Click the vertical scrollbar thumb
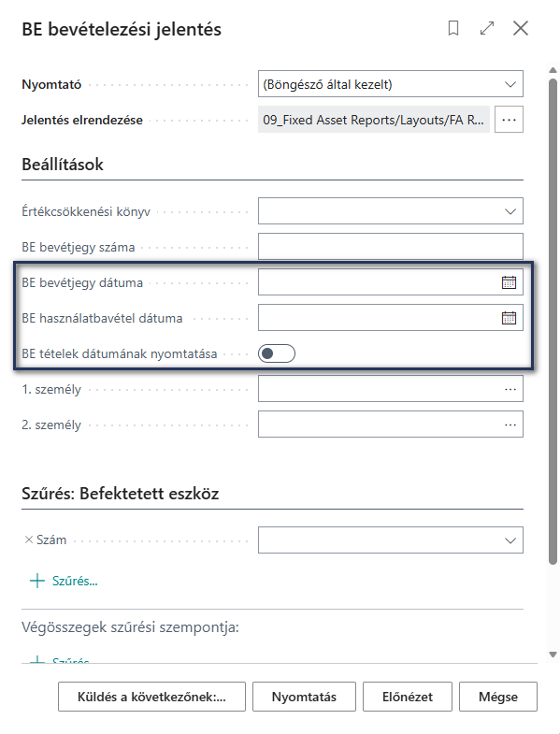560x734 pixels. tap(553, 321)
